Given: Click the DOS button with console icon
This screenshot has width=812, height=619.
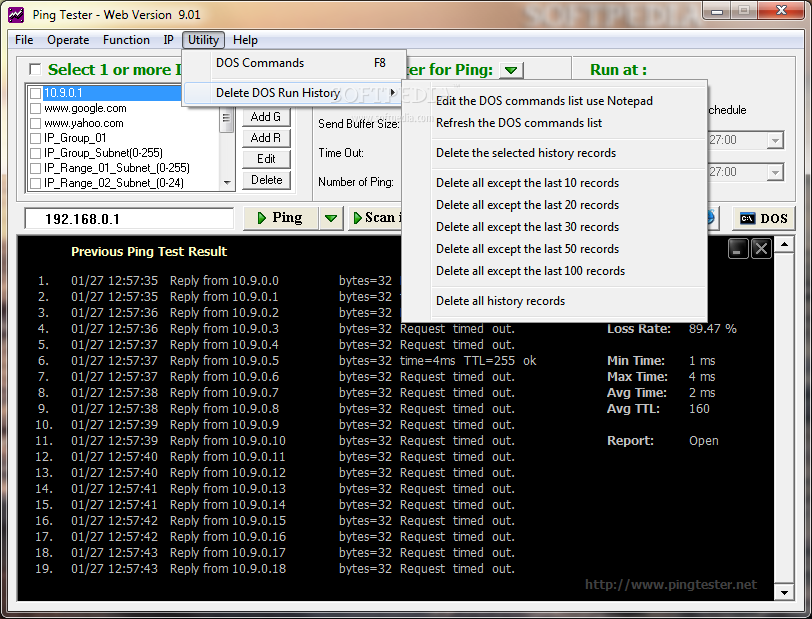Looking at the screenshot, I should tap(763, 219).
